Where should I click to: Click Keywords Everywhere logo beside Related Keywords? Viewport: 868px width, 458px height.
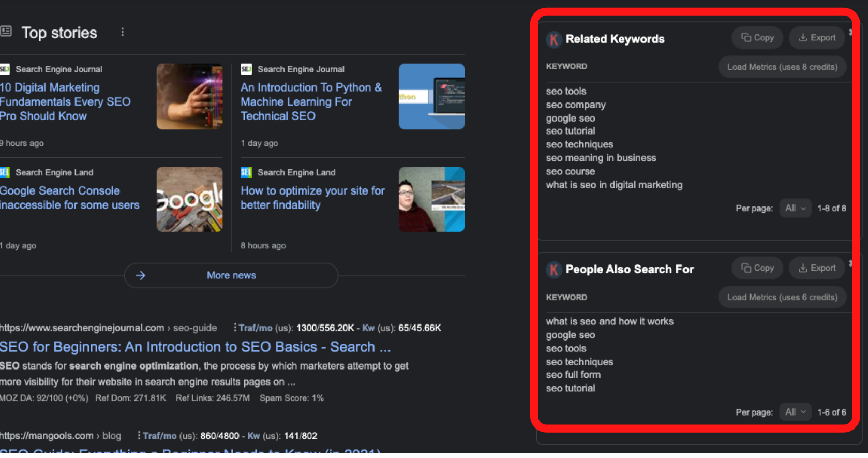point(554,39)
